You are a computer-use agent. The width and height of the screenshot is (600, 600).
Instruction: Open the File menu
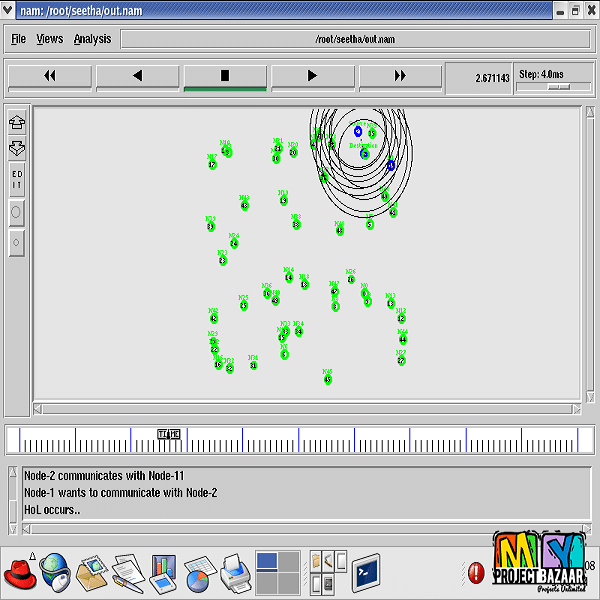[x=18, y=39]
